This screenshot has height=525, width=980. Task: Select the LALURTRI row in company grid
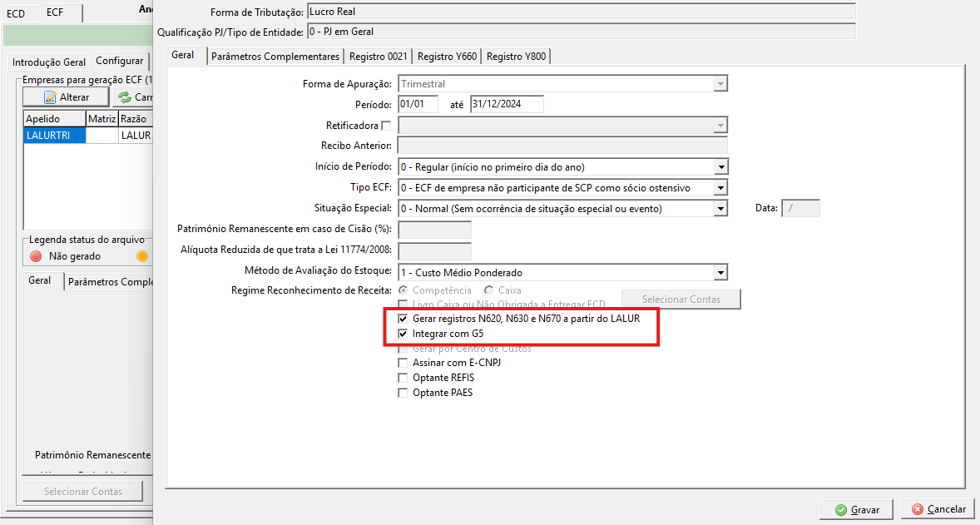pyautogui.click(x=87, y=135)
